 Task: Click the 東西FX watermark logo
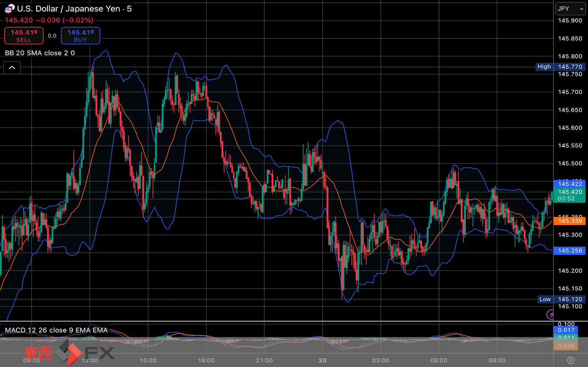coord(70,353)
